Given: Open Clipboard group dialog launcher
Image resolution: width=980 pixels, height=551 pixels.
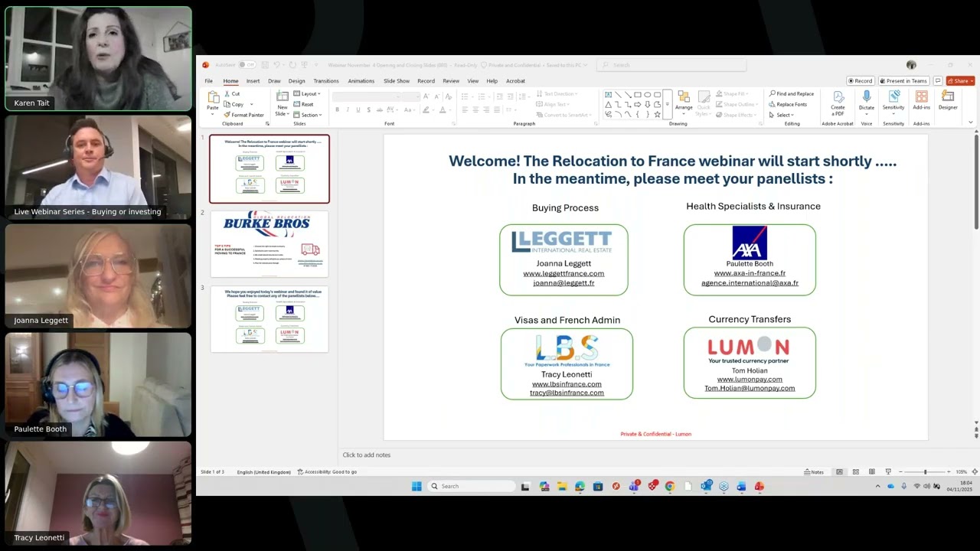Looking at the screenshot, I should click(267, 123).
